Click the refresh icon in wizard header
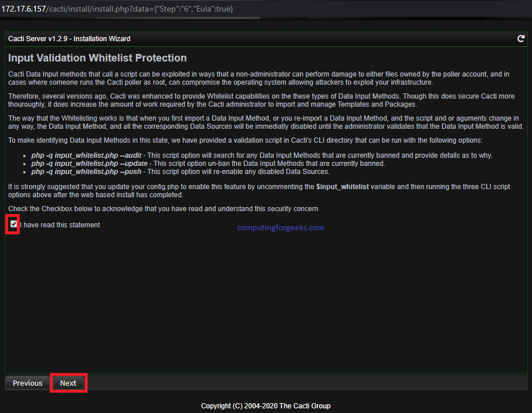The image size is (532, 413). coord(521,39)
